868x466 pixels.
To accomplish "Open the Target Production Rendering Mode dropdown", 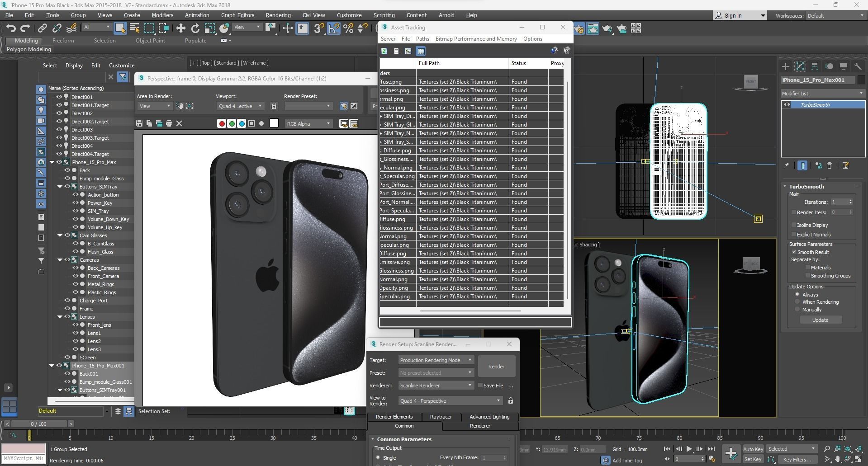I will [436, 360].
